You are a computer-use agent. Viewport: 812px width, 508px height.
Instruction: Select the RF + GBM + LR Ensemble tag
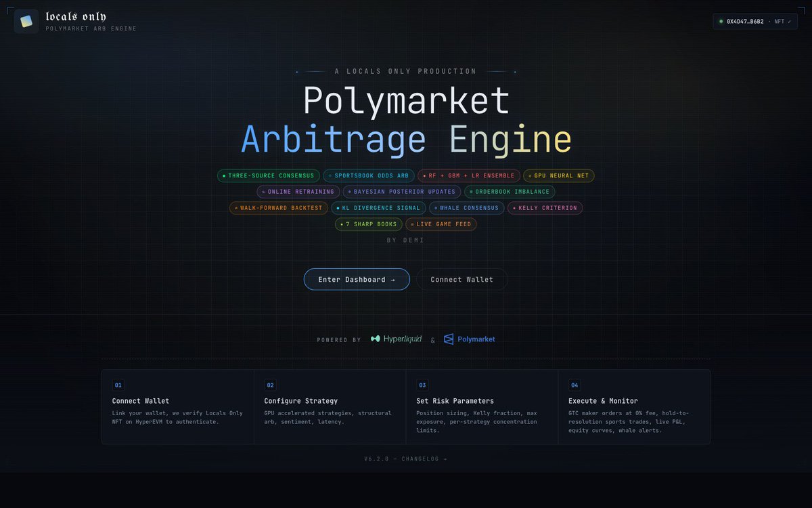click(x=469, y=175)
